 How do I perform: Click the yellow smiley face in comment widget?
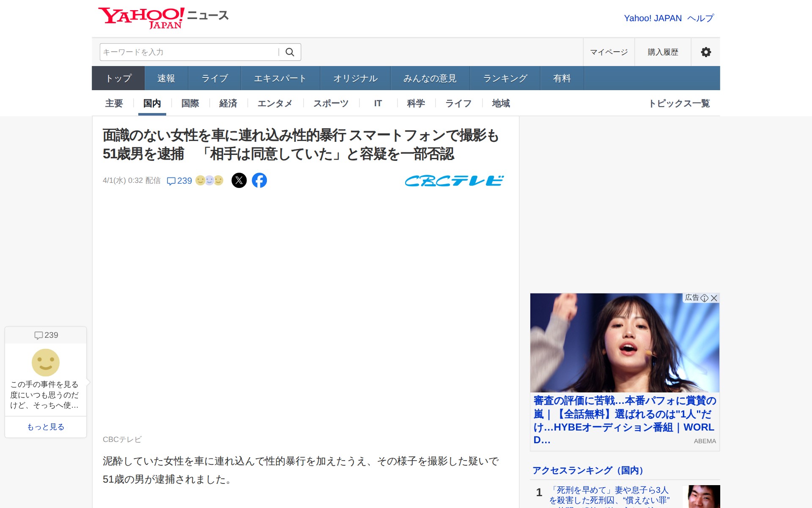[46, 362]
